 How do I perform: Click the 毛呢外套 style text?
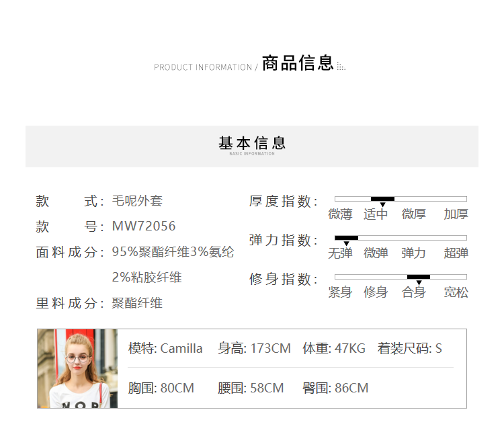pyautogui.click(x=137, y=201)
